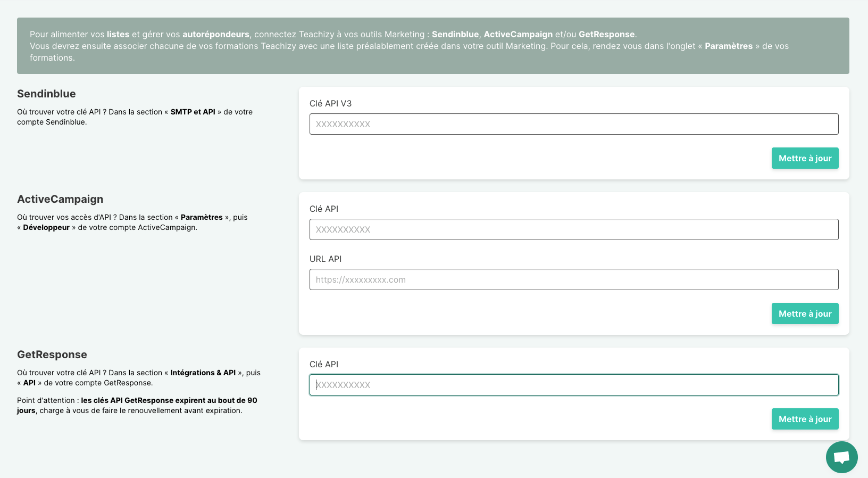Click the Sendinblue Clé API V3 field
Screen dimensions: 868x478
(574, 124)
